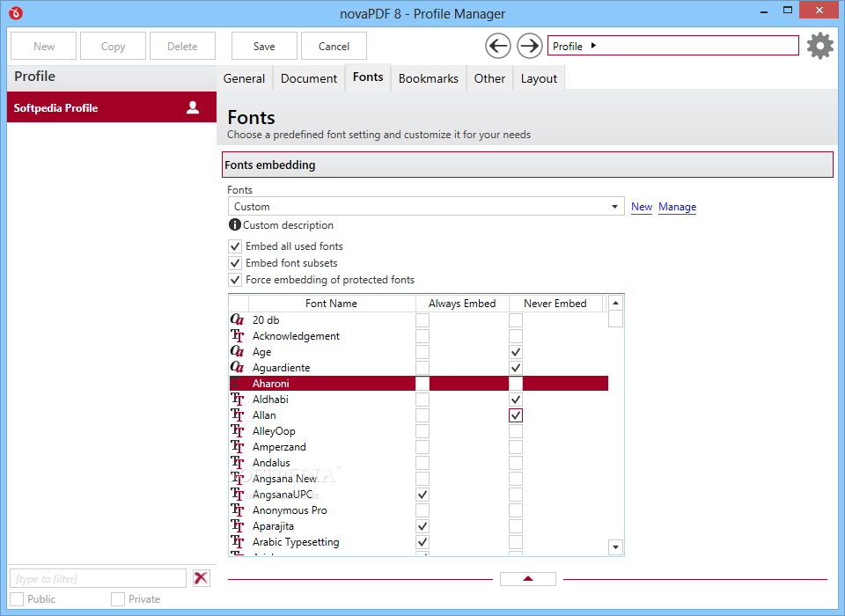Click the New profile button
Image resolution: width=845 pixels, height=616 pixels.
[44, 46]
